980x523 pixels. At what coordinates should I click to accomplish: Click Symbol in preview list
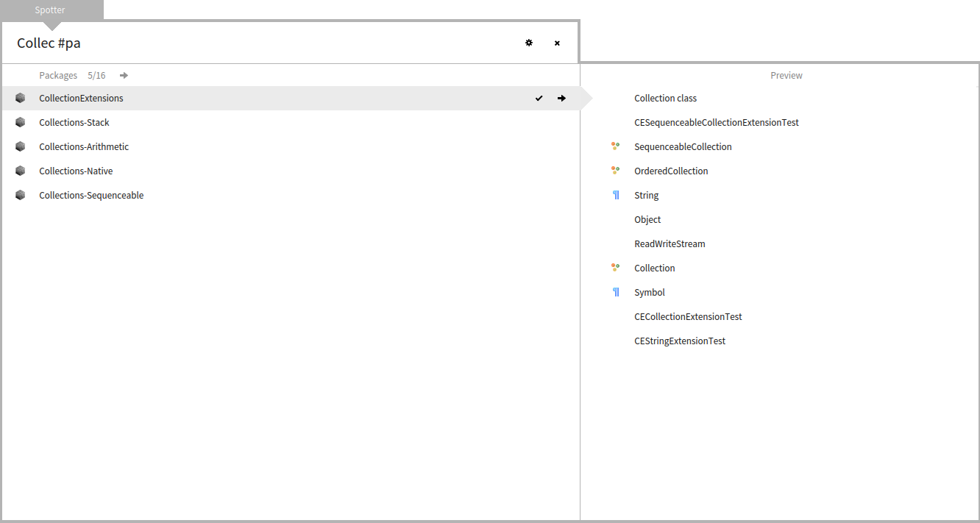[x=649, y=292]
